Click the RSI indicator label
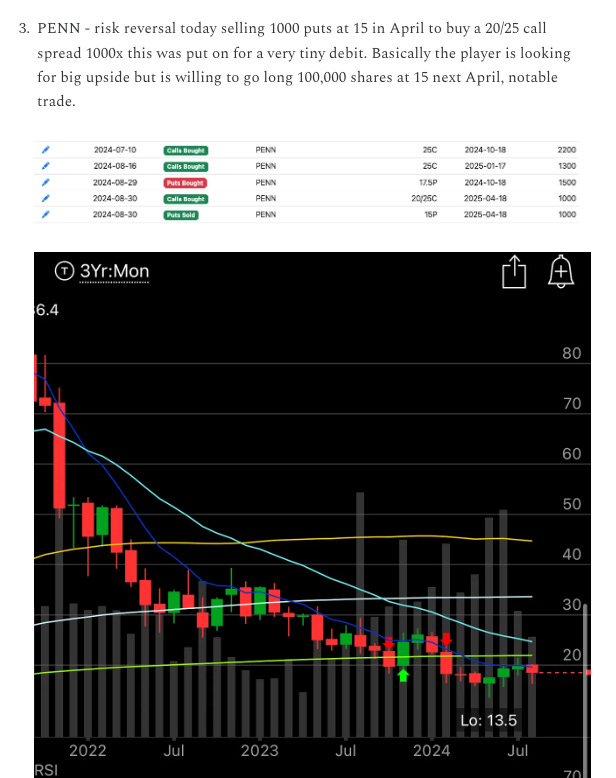 [46, 771]
